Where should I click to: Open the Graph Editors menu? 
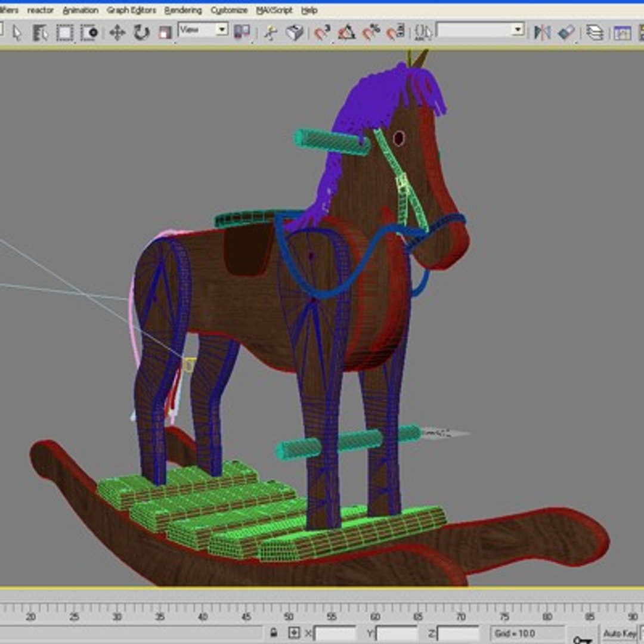[131, 10]
